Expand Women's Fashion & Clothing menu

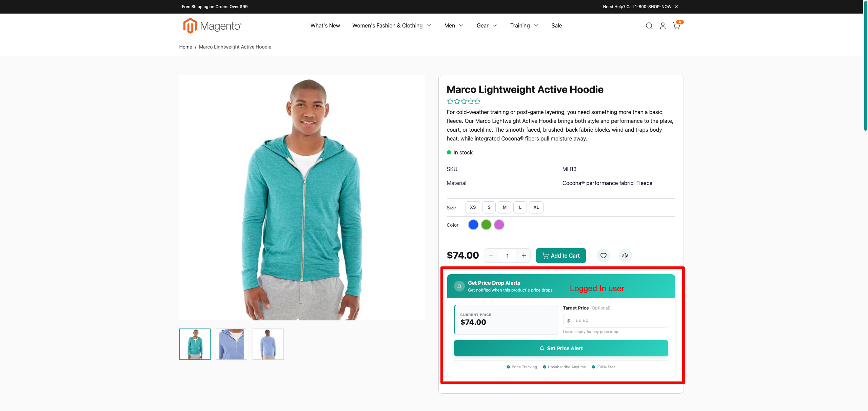coord(392,26)
